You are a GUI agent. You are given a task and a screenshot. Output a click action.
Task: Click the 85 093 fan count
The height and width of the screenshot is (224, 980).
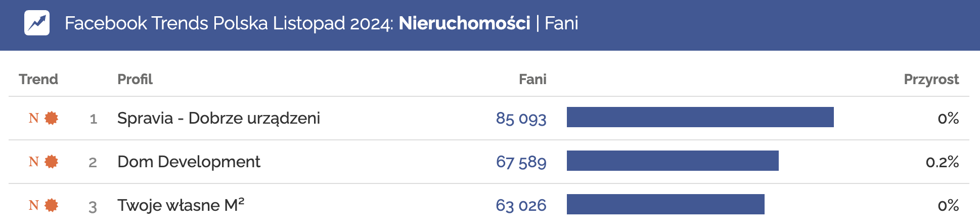pyautogui.click(x=521, y=118)
